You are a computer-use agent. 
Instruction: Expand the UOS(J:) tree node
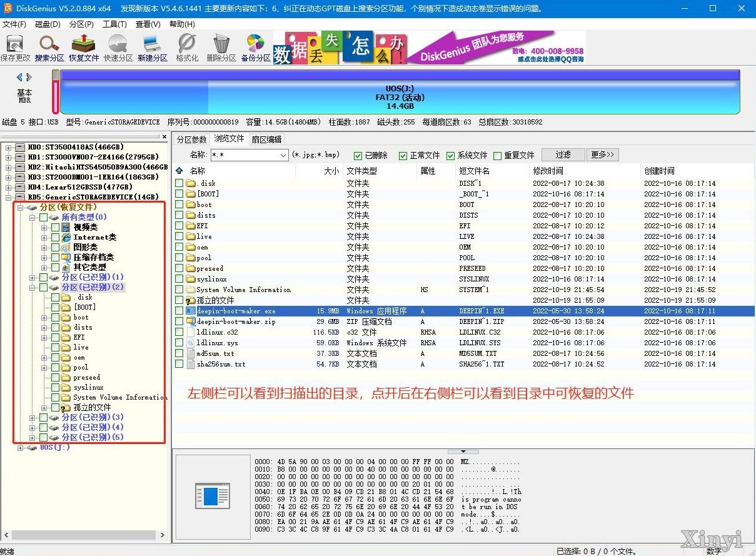[21, 448]
